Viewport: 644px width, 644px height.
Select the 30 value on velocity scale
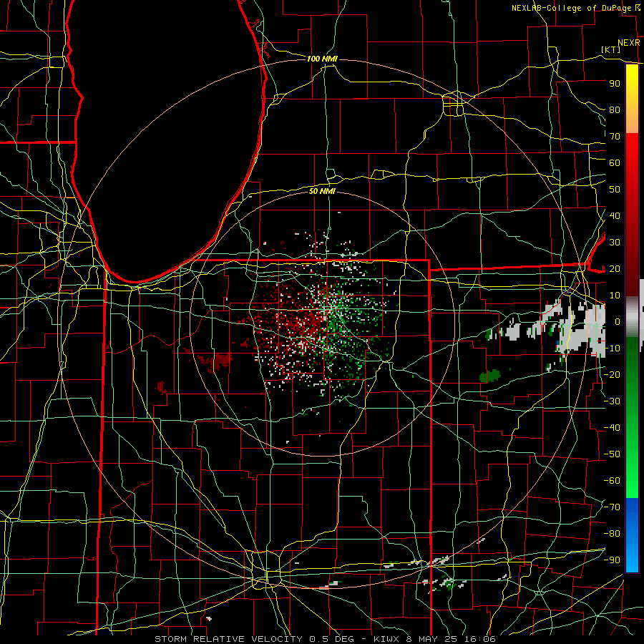615,243
